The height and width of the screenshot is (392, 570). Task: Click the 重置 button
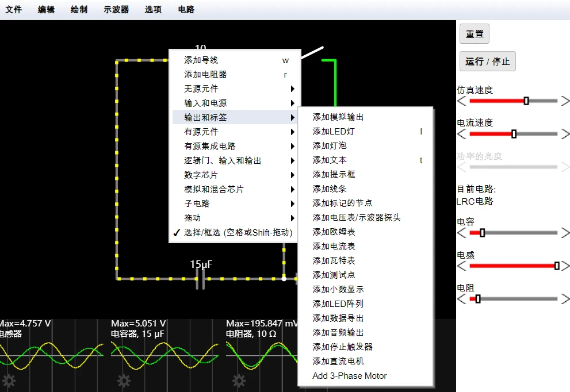(474, 34)
